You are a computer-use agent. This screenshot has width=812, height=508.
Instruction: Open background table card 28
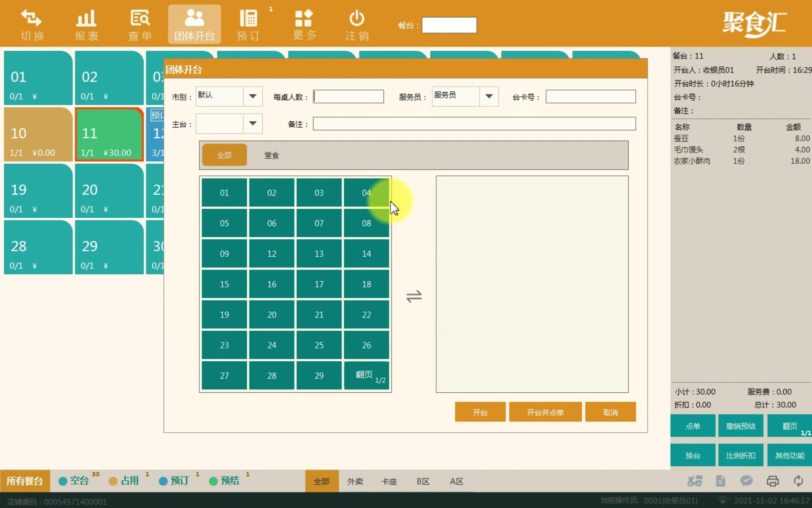[39, 247]
